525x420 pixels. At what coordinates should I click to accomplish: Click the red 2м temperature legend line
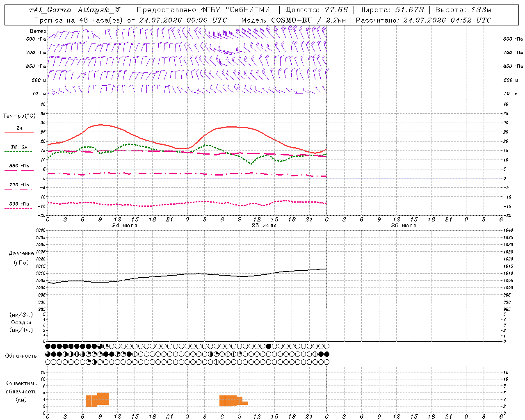19,132
